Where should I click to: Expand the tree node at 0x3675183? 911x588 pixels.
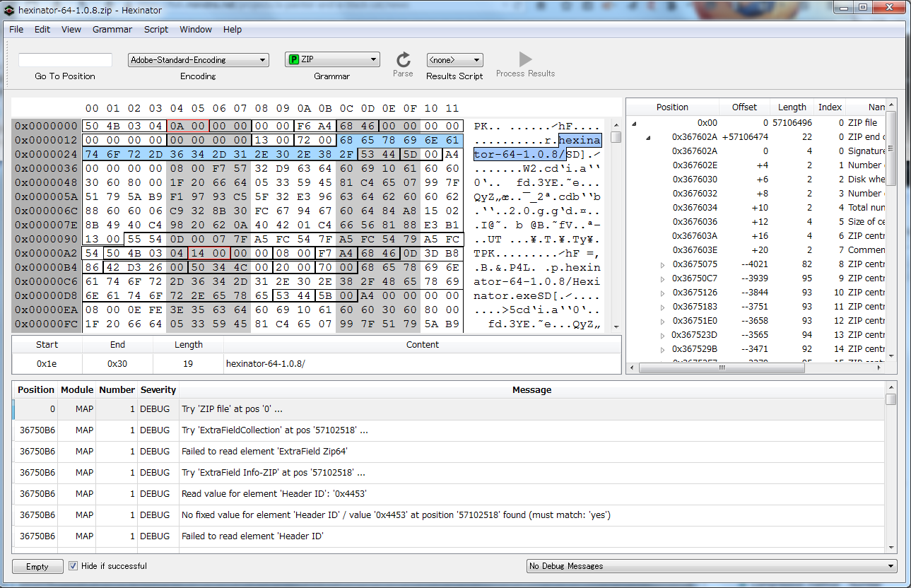click(662, 307)
